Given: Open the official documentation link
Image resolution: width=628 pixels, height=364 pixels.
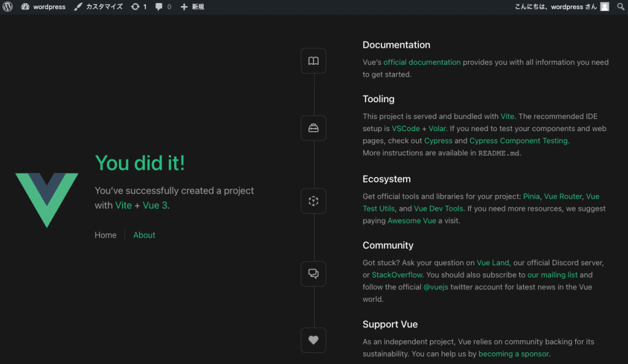Looking at the screenshot, I should pyautogui.click(x=422, y=63).
